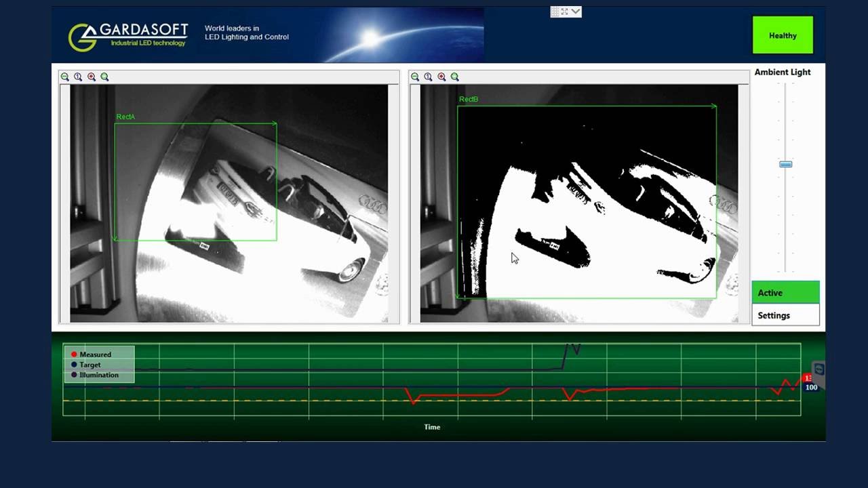Image resolution: width=868 pixels, height=488 pixels.
Task: Open the Settings tab
Action: (x=785, y=315)
